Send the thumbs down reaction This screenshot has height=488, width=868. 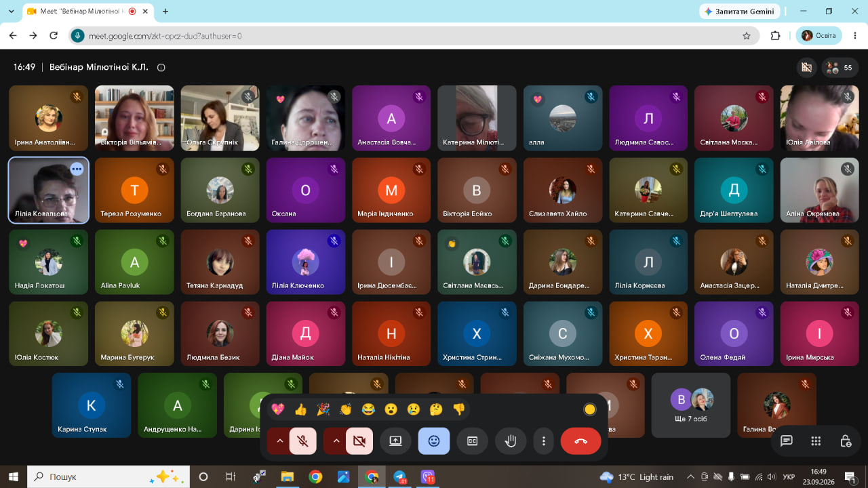click(459, 409)
